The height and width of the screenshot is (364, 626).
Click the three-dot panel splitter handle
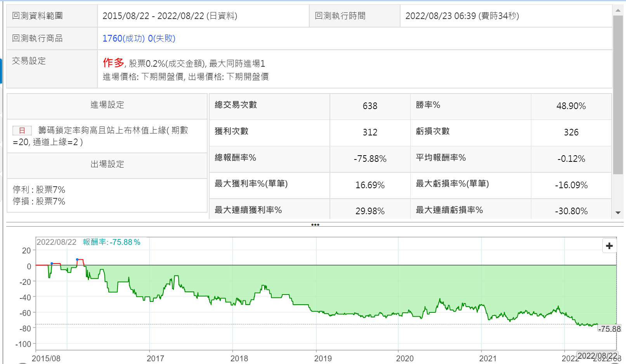(315, 225)
